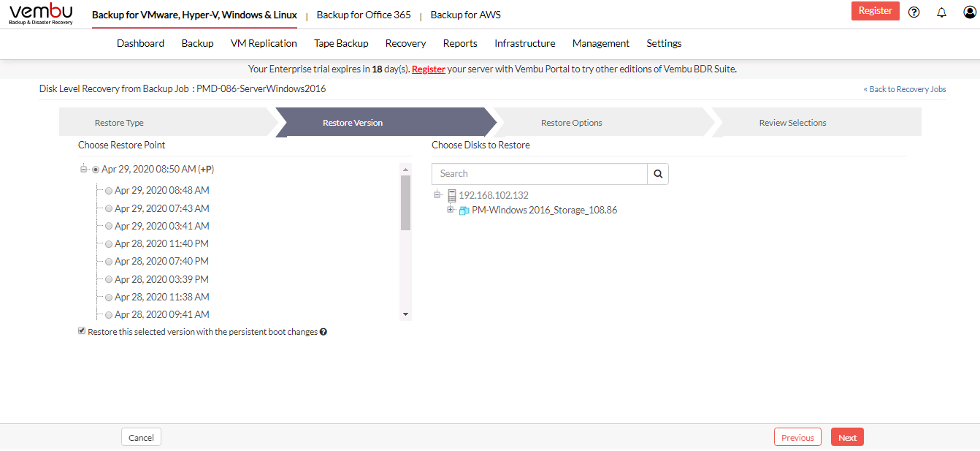Open the VM Replication menu

click(x=264, y=43)
